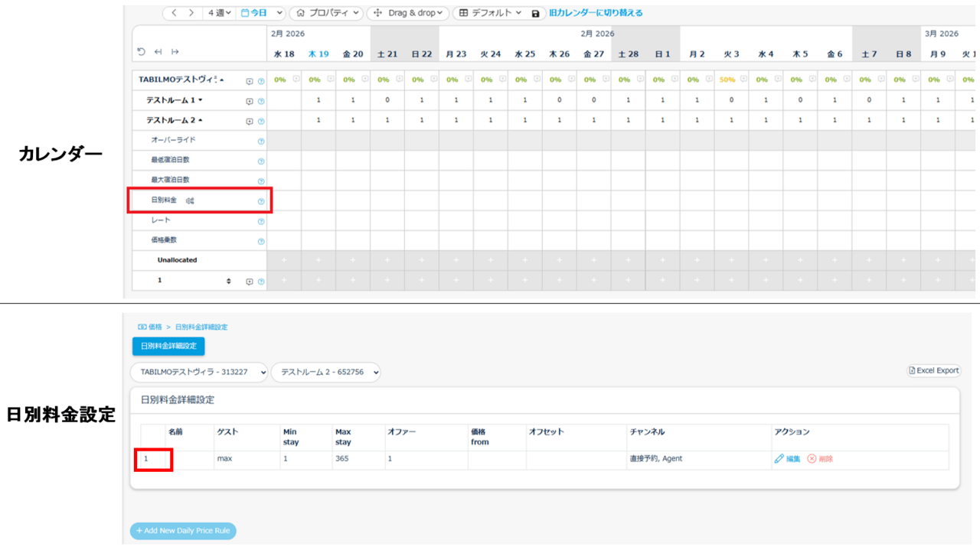980x550 pixels.
Task: Click the blue 日別料金詳細設定 tab button
Action: (x=168, y=346)
